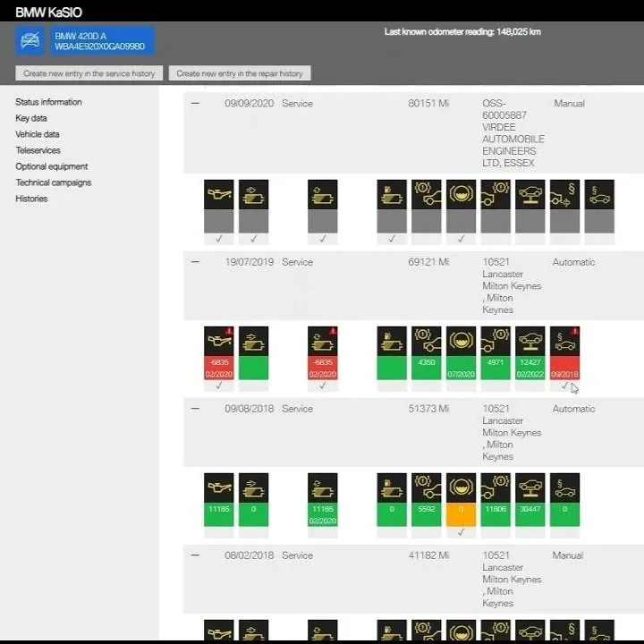The width and height of the screenshot is (644, 644).
Task: Click green 30447 status in 09/08/2018 service
Action: 530,514
